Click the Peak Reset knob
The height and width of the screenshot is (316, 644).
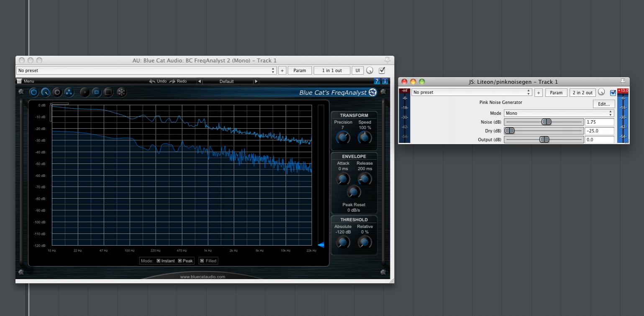354,192
